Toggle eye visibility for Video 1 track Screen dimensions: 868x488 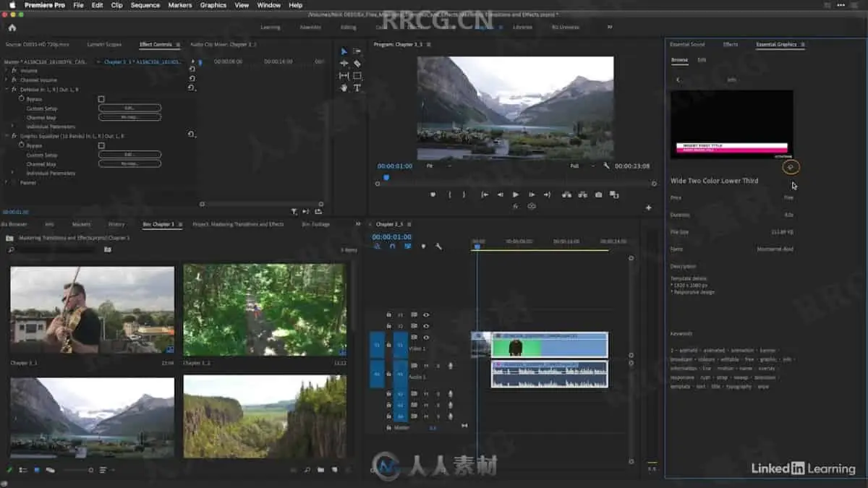click(426, 337)
